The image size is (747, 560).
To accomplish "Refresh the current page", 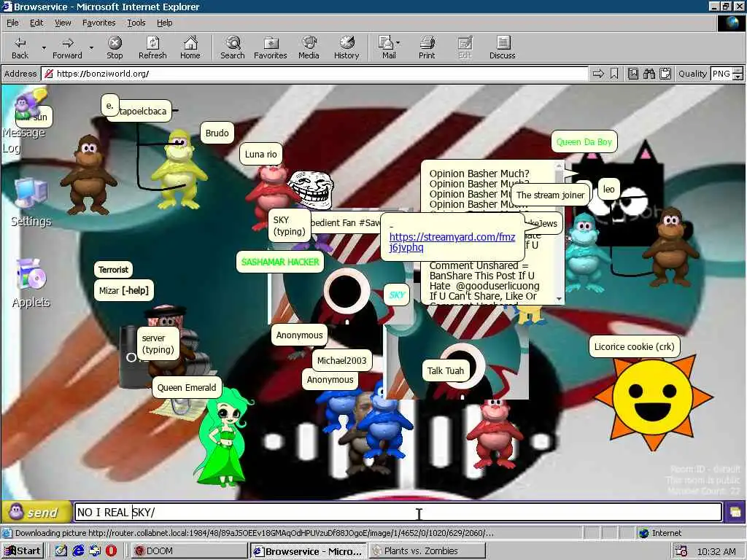I will click(152, 47).
